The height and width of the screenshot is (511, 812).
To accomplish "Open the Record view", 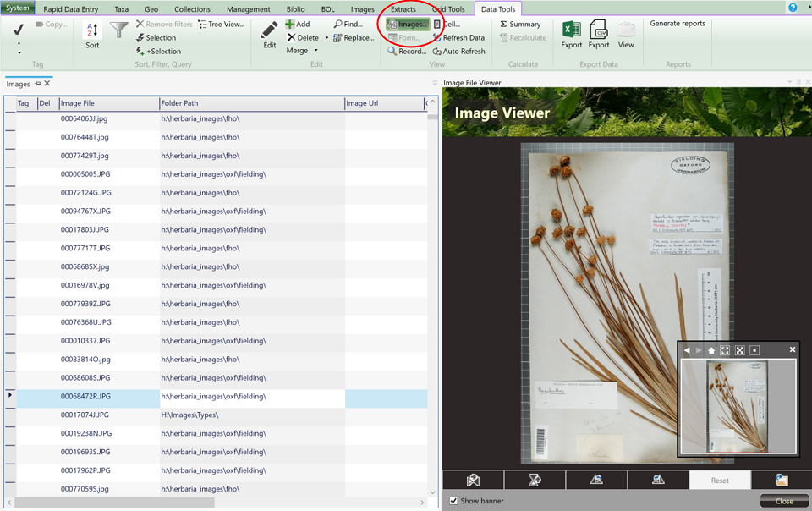I will coord(407,52).
